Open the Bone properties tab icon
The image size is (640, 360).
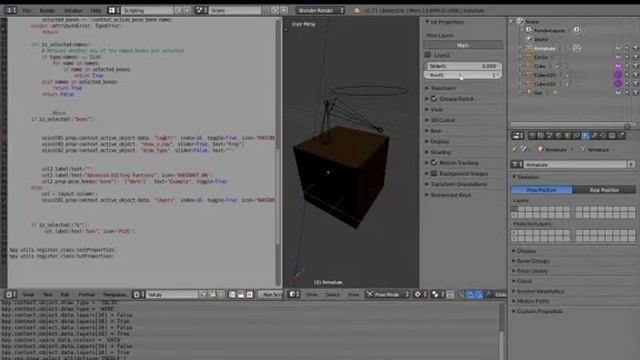594,136
